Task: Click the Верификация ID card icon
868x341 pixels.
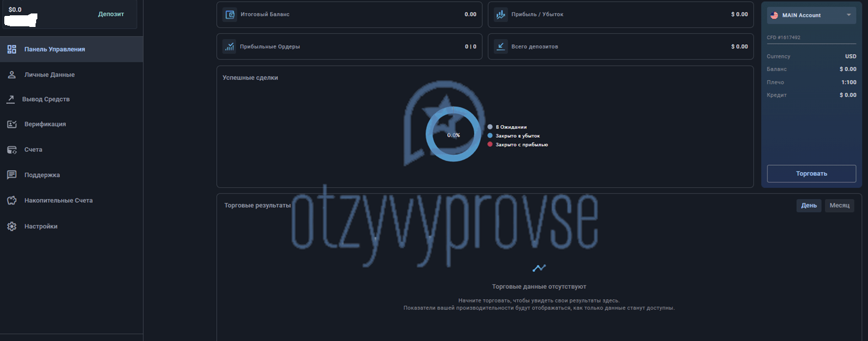Action: click(x=12, y=124)
